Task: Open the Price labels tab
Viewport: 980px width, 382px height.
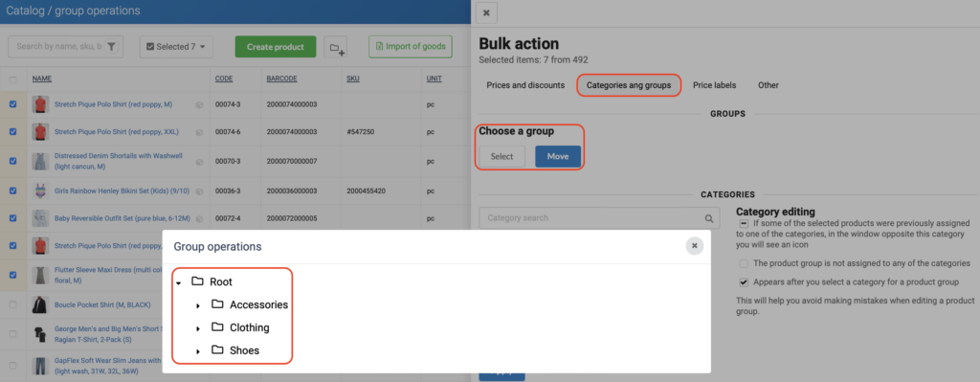Action: pos(714,85)
